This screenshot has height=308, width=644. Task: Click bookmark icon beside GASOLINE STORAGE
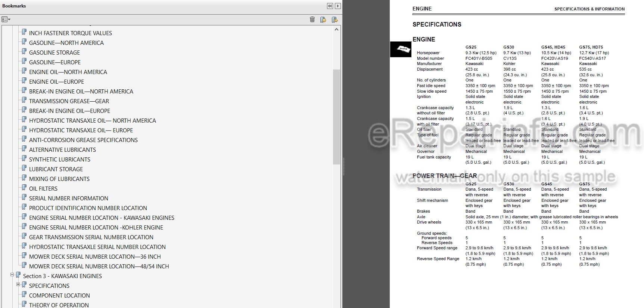click(24, 52)
